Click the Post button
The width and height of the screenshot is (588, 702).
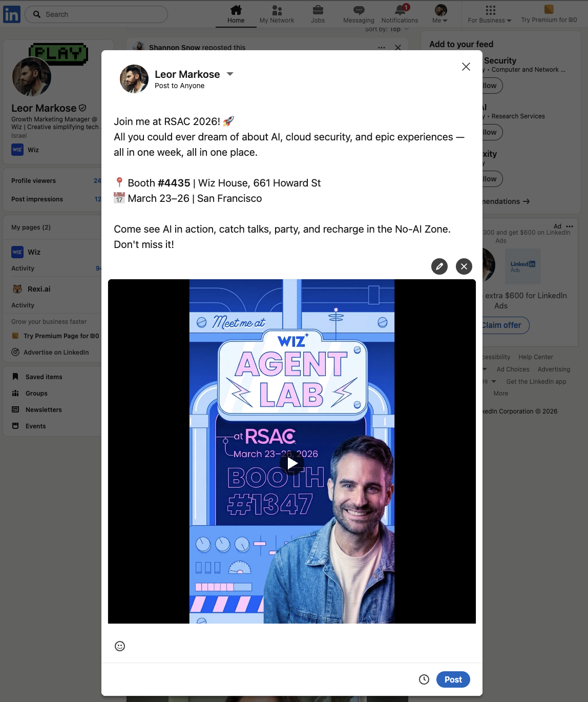click(453, 679)
